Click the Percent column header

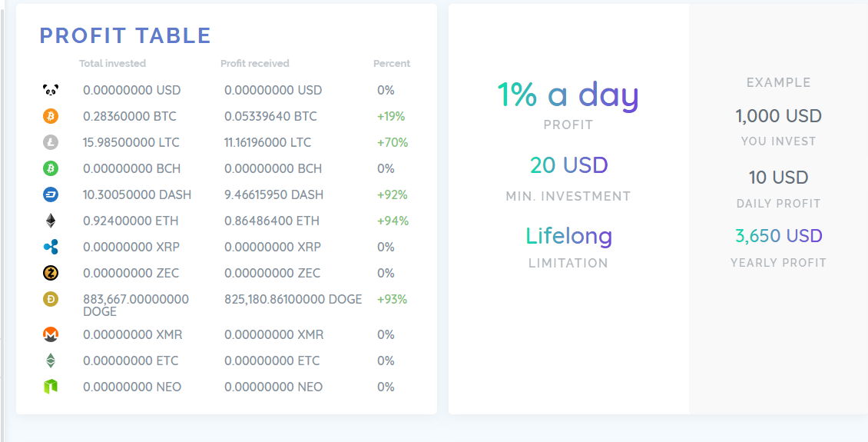392,64
